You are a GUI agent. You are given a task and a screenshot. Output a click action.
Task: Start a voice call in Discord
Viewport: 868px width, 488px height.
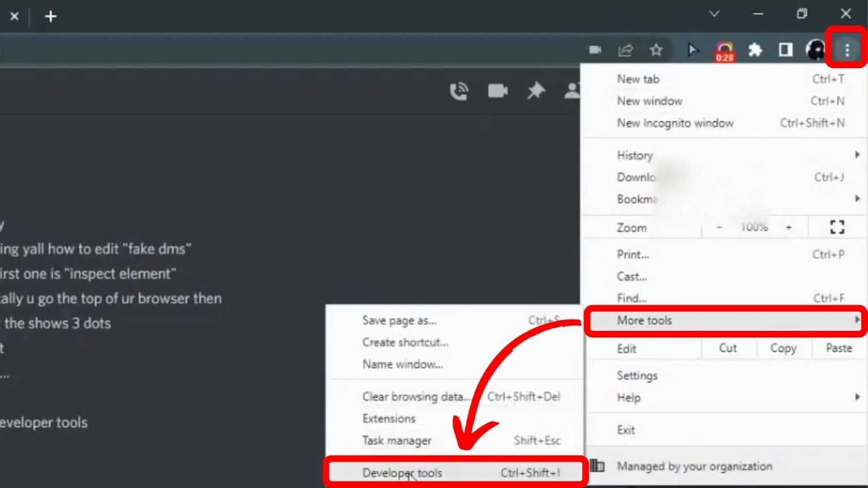459,90
